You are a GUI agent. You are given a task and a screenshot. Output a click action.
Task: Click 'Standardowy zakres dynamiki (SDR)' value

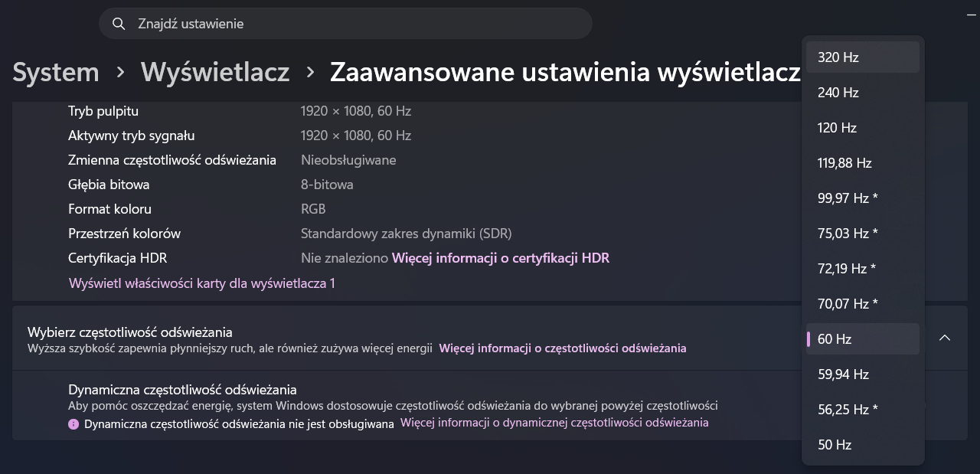click(407, 234)
